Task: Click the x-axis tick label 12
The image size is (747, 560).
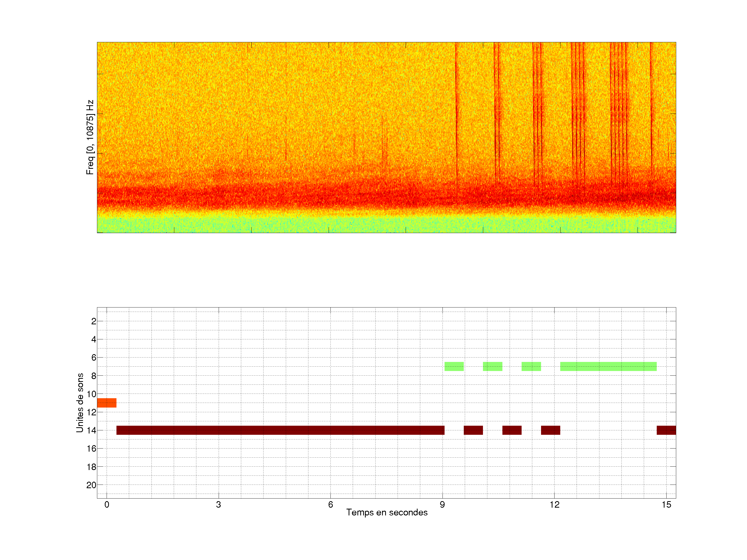Action: (554, 504)
